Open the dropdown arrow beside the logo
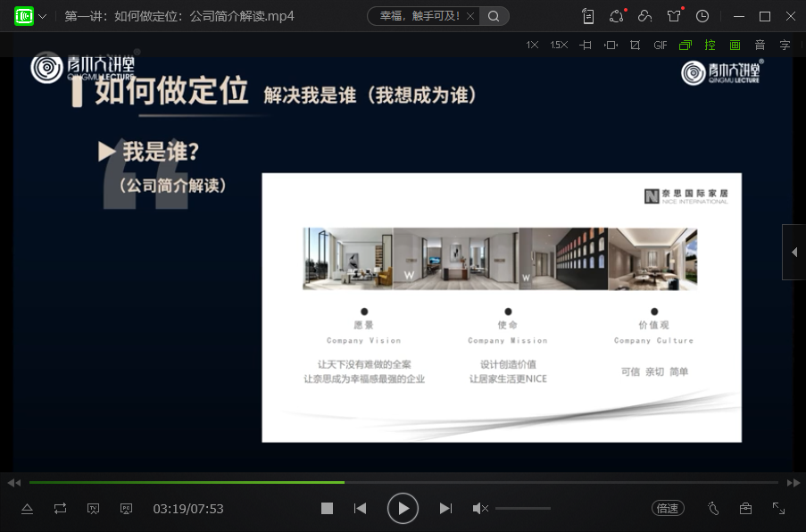 pos(43,16)
